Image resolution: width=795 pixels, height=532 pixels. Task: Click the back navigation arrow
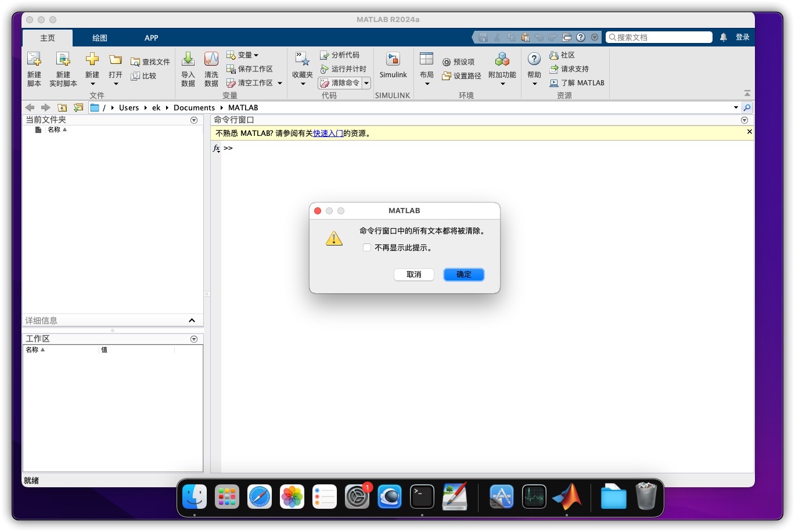[30, 107]
